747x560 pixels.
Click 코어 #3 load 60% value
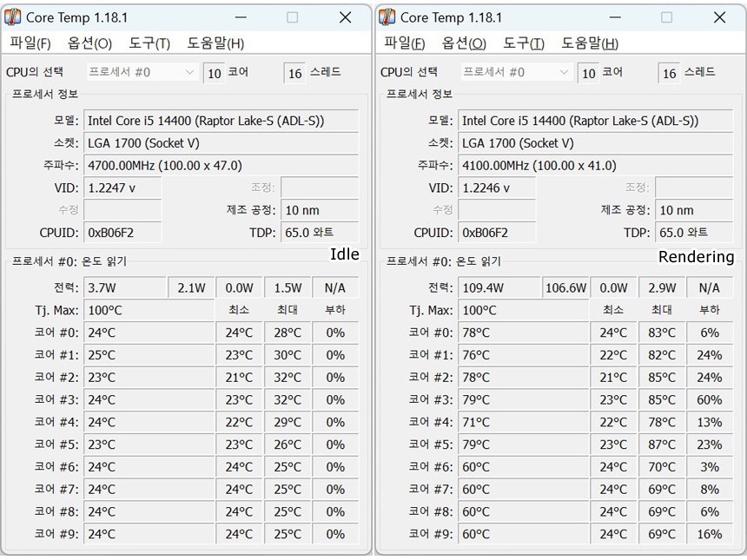click(710, 400)
